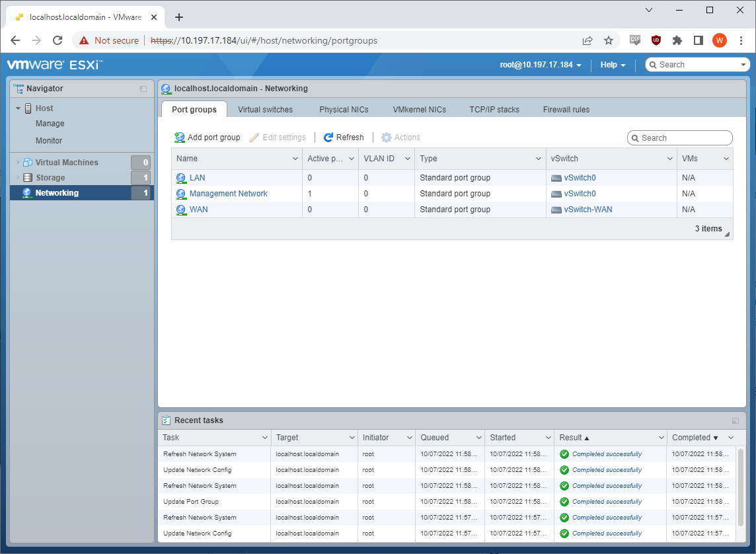Click the Storage icon in Navigator
The height and width of the screenshot is (554, 756).
(28, 178)
